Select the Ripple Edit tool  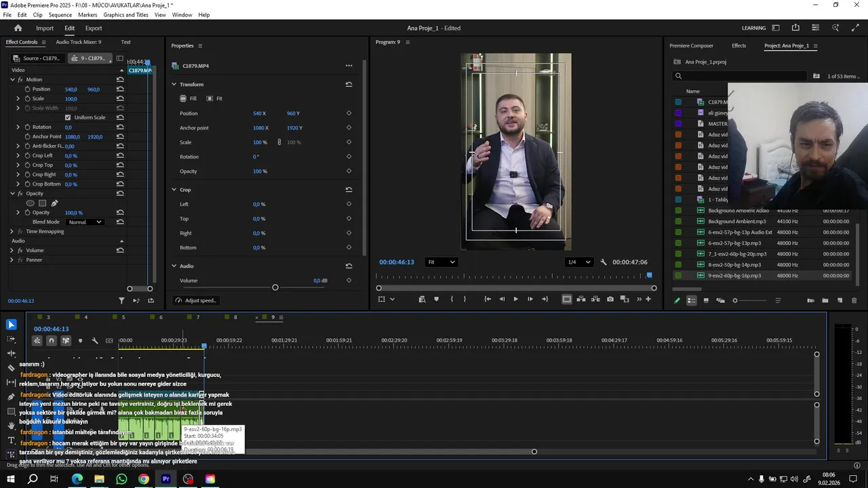pos(11,353)
